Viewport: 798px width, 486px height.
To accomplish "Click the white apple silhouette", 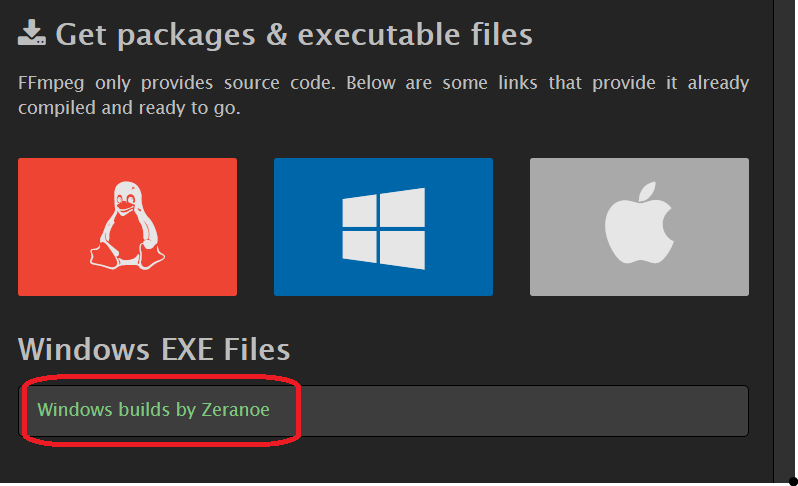I will (639, 223).
